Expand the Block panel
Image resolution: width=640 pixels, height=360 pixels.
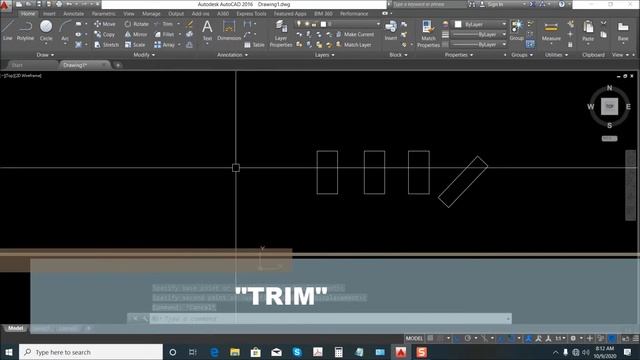[398, 55]
